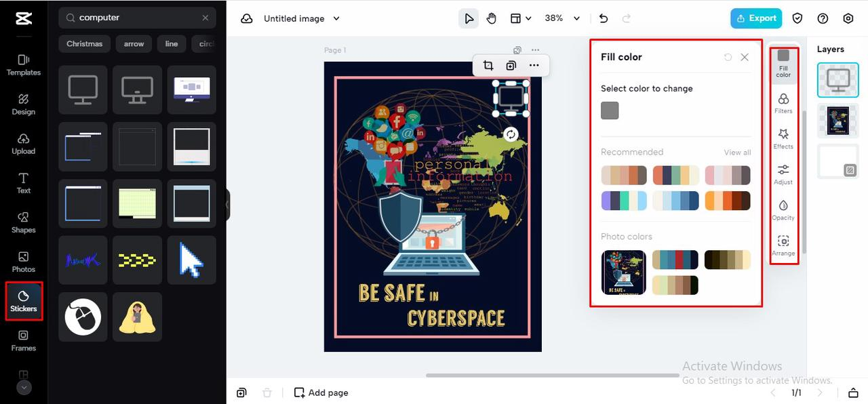Duplicate the selected sticker from floating toolbar

[x=511, y=65]
